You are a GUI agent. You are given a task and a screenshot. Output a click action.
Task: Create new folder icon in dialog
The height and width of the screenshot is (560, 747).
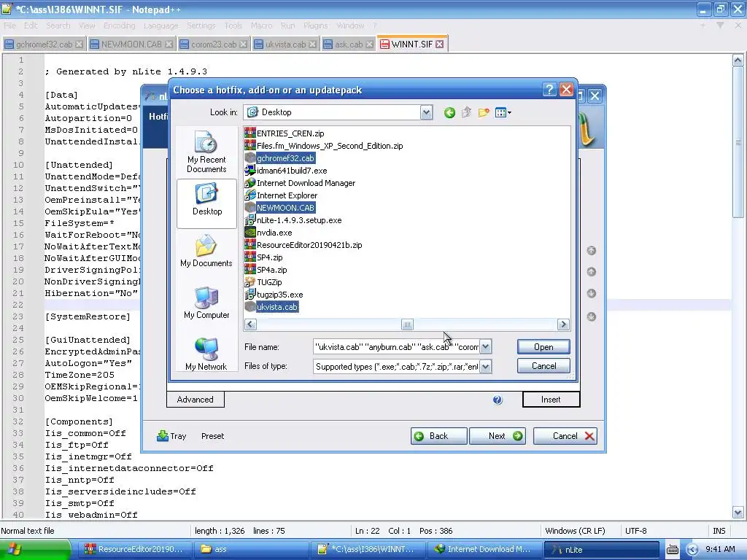pyautogui.click(x=484, y=113)
